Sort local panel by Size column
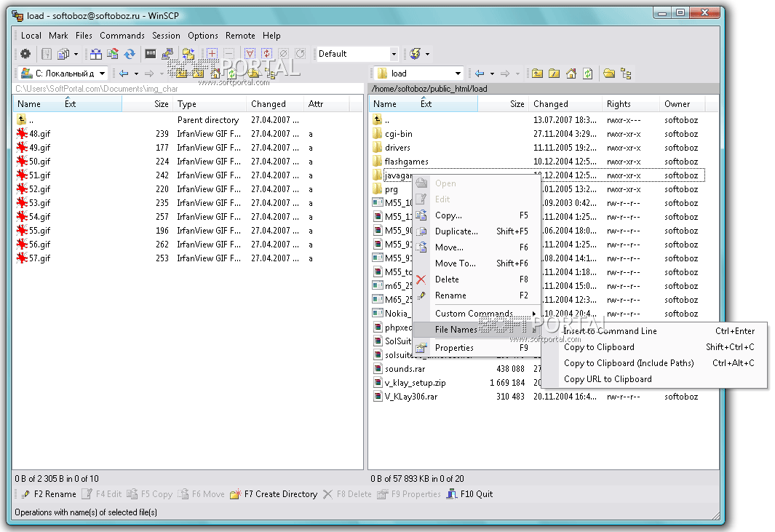This screenshot has width=775, height=532. pyautogui.click(x=147, y=104)
